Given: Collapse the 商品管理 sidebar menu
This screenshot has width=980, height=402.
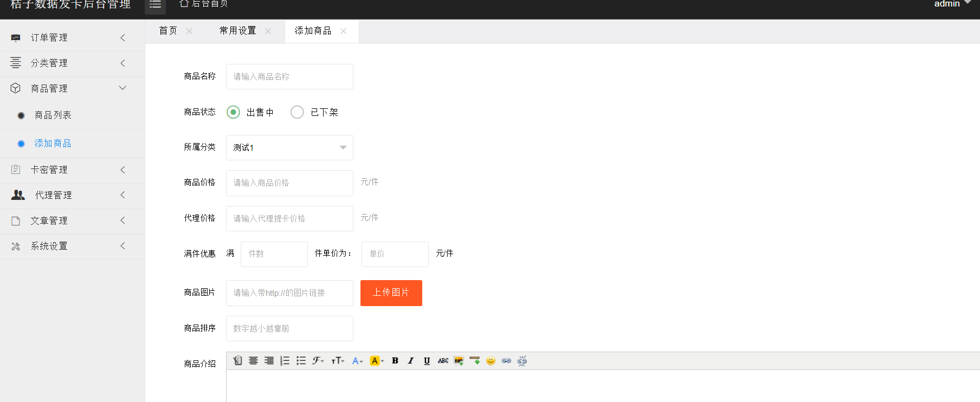Looking at the screenshot, I should coord(72,88).
